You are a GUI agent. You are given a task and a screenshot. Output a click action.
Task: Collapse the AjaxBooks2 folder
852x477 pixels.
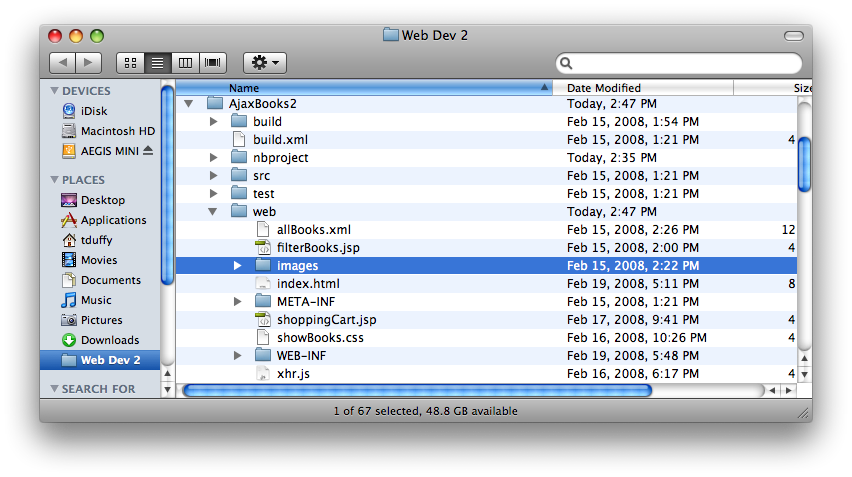coord(189,103)
